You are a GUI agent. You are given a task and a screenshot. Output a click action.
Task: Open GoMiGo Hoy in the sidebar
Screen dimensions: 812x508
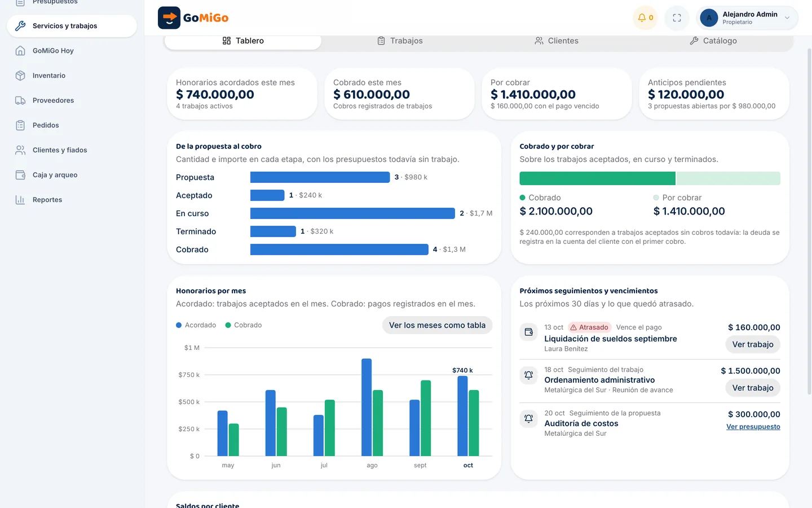(x=72, y=51)
